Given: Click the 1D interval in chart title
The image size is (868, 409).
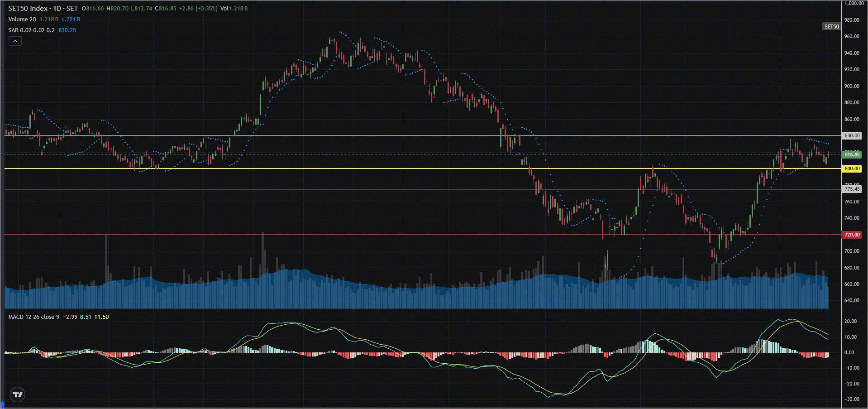Looking at the screenshot, I should click(57, 9).
